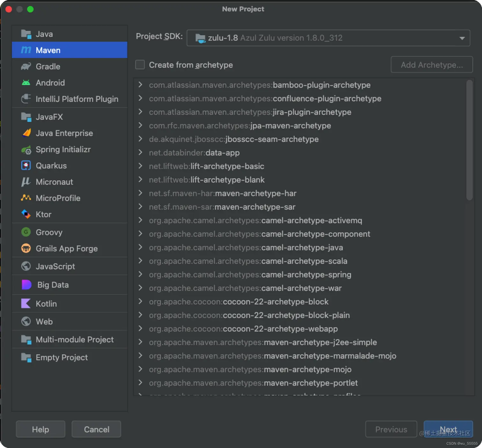The width and height of the screenshot is (482, 448).
Task: Expand the net.databinder data-app node
Action: [140, 152]
